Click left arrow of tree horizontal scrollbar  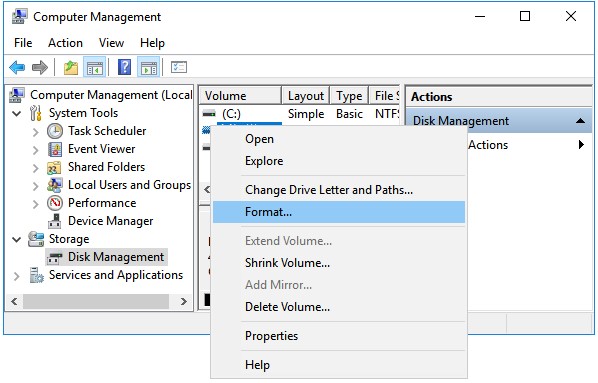14,302
